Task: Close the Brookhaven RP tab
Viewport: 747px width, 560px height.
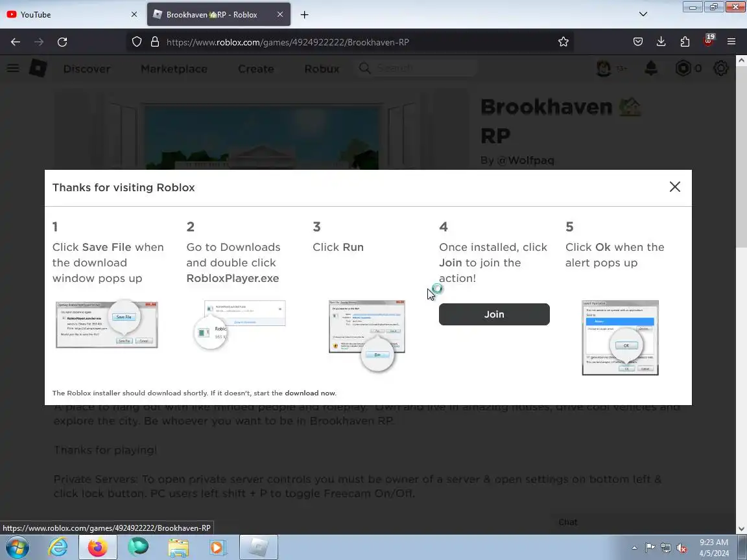Action: (280, 14)
